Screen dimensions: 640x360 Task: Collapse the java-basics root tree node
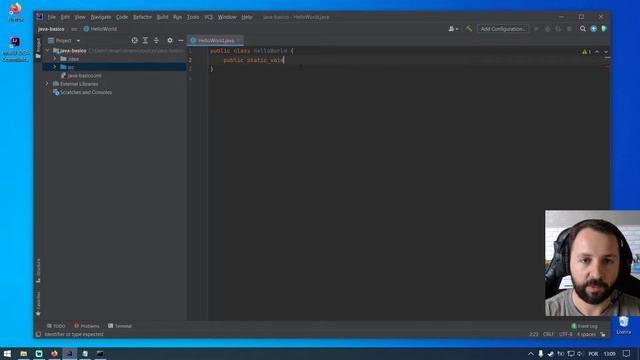pyautogui.click(x=48, y=51)
